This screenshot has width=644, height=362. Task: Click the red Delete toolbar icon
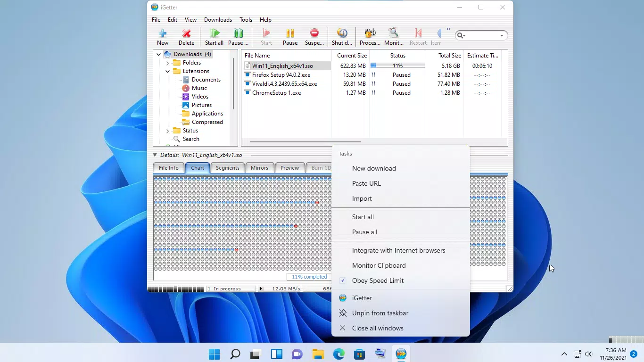pos(186,33)
